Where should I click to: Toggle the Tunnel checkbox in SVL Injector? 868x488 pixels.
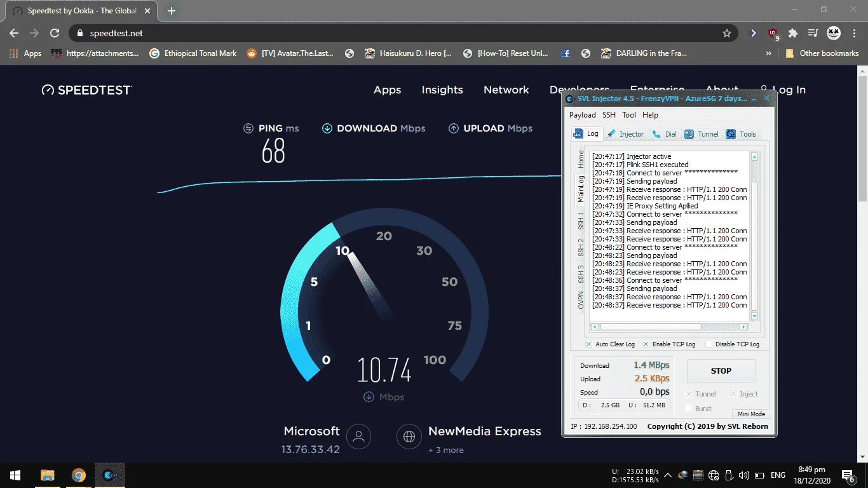689,394
